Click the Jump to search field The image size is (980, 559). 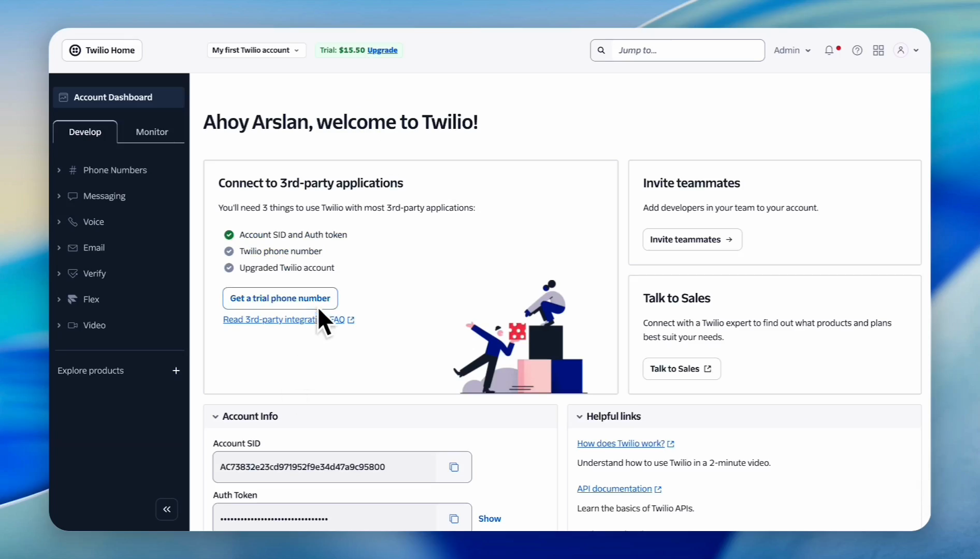coord(687,50)
